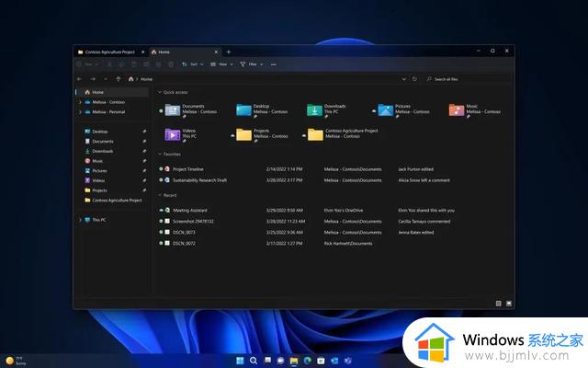588x368 pixels.
Task: Open the Sort dropdown
Action: 193,64
